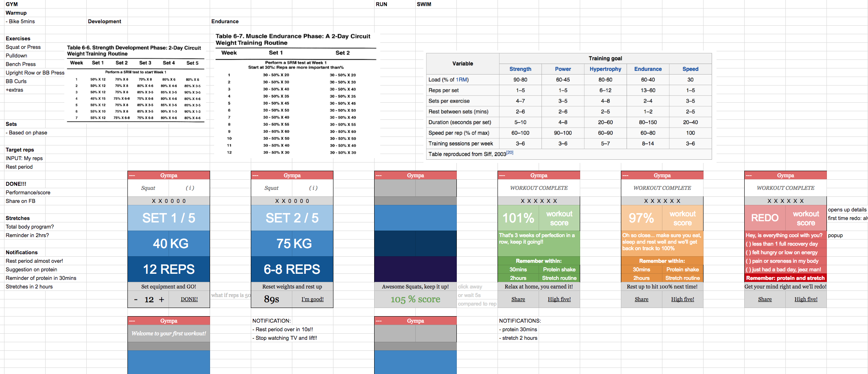Click Protein shake in the green 101% card

tap(559, 269)
